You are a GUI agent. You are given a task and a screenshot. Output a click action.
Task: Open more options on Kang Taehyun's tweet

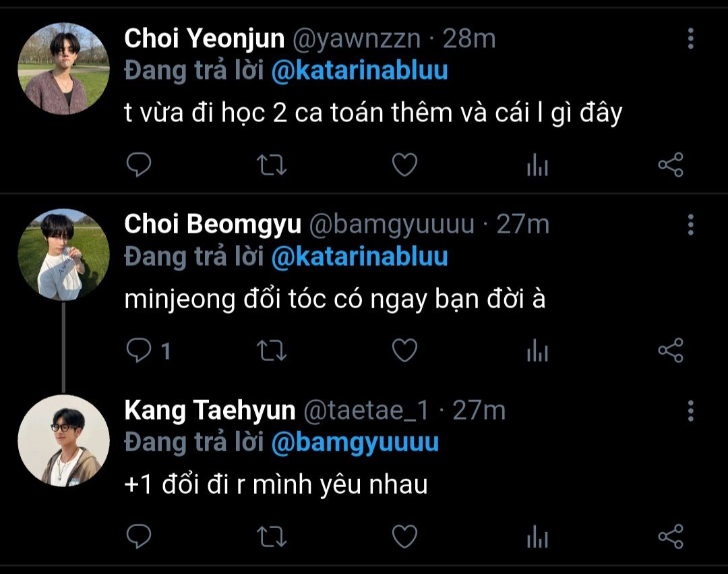[x=690, y=410]
